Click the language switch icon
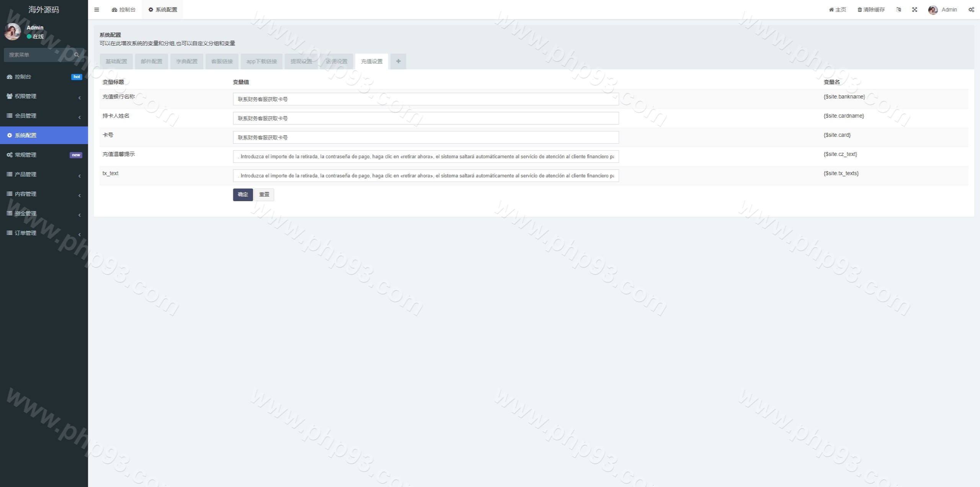This screenshot has height=487, width=980. [898, 10]
